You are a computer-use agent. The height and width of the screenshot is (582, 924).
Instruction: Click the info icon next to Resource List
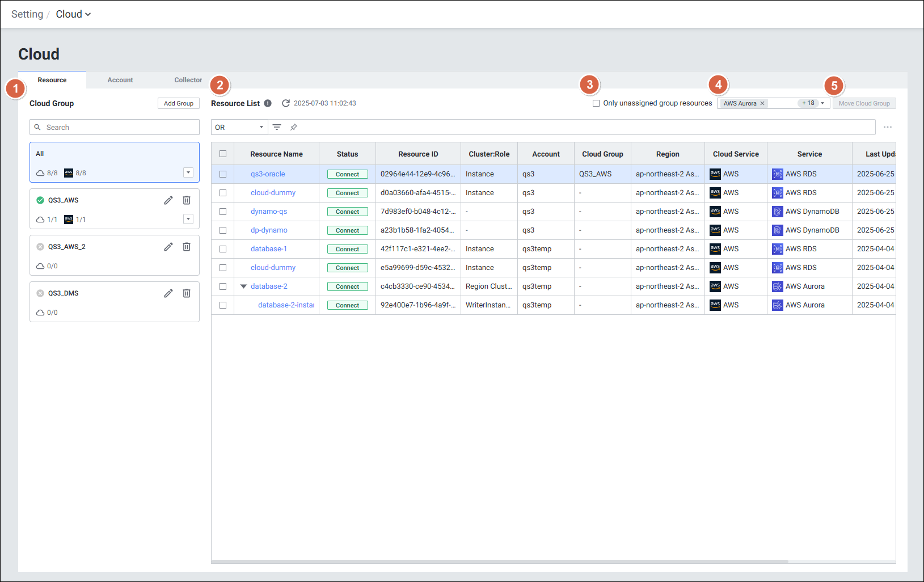[x=268, y=103]
